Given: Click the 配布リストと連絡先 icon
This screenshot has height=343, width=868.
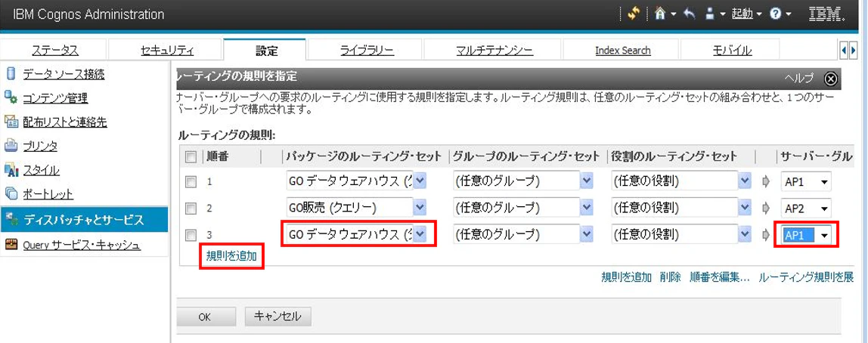Looking at the screenshot, I should [11, 122].
